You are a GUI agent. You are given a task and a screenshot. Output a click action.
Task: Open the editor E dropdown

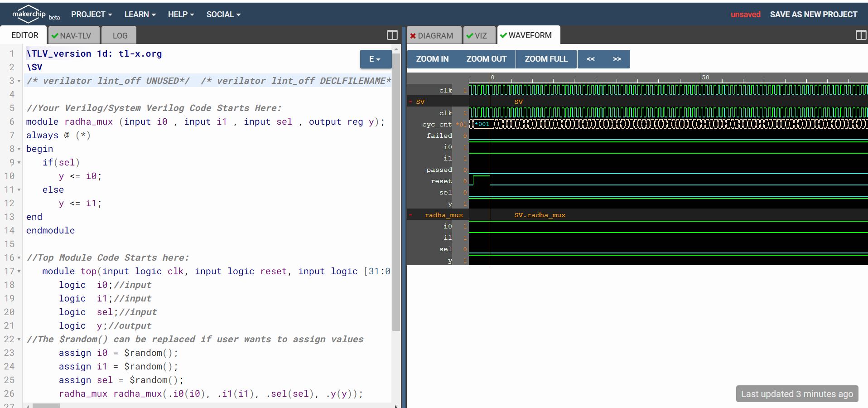pyautogui.click(x=376, y=59)
